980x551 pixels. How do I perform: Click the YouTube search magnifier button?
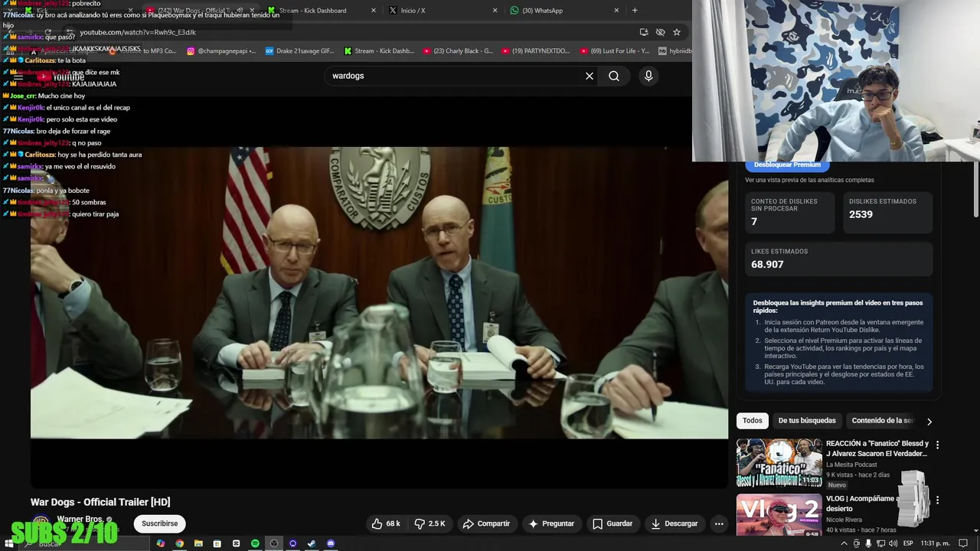(614, 76)
